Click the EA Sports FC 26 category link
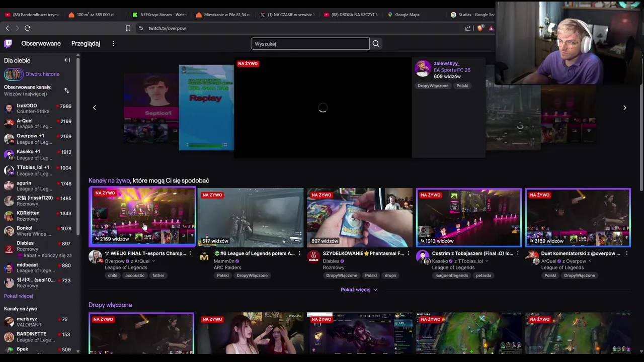 coord(452,70)
